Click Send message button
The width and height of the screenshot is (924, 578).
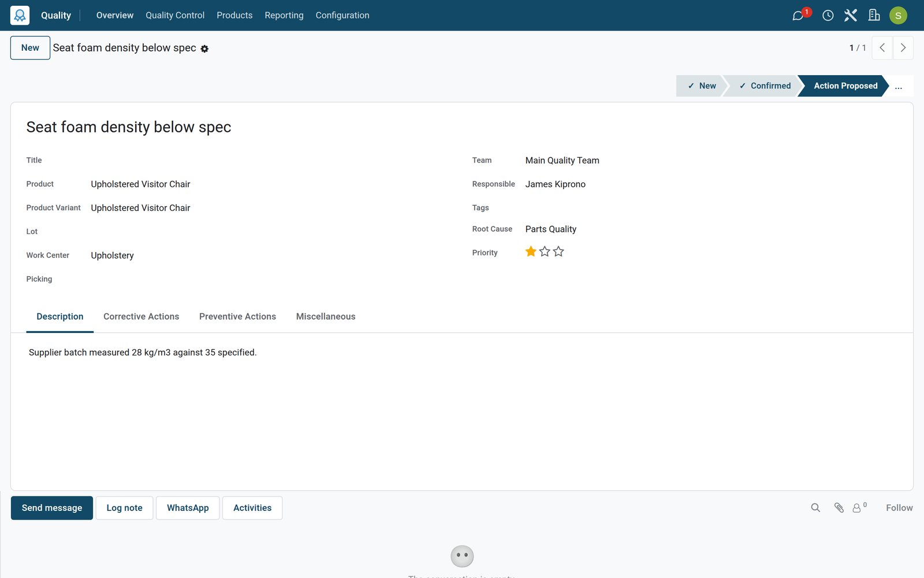point(52,508)
